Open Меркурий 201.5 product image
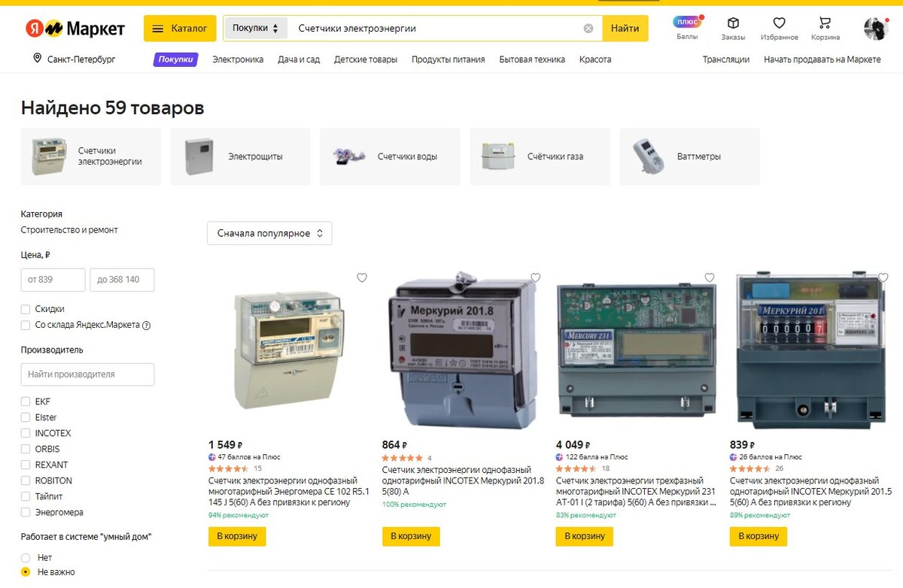 pos(812,352)
